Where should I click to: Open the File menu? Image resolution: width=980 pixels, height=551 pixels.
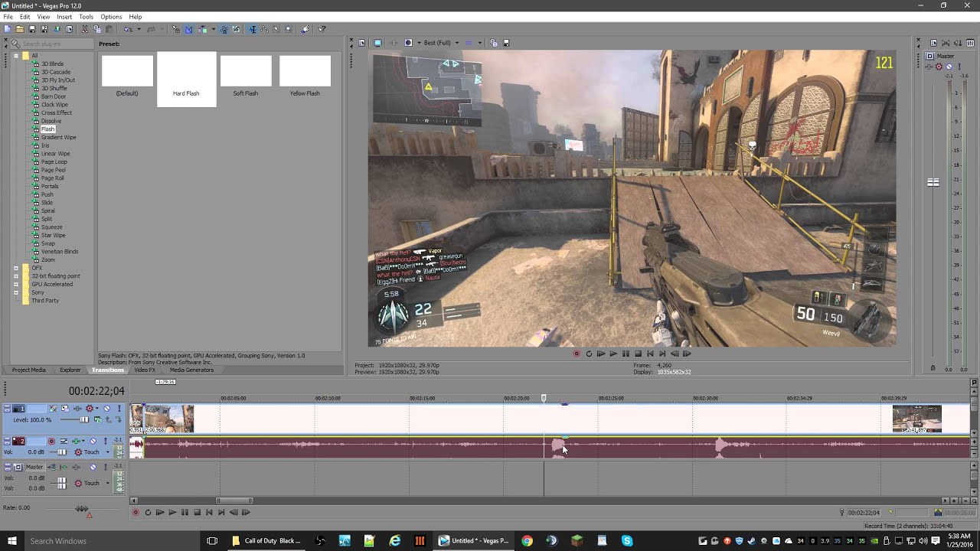point(8,17)
